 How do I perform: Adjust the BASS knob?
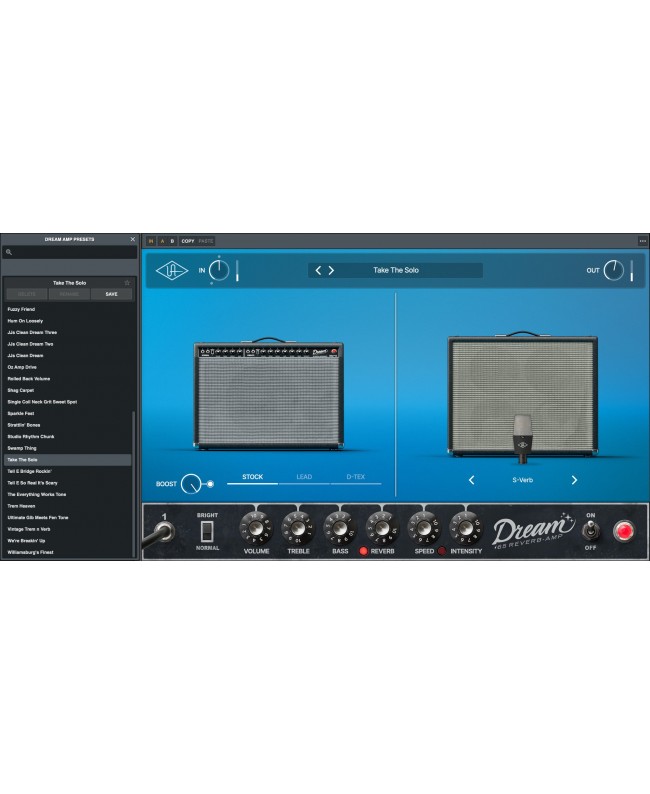(340, 528)
